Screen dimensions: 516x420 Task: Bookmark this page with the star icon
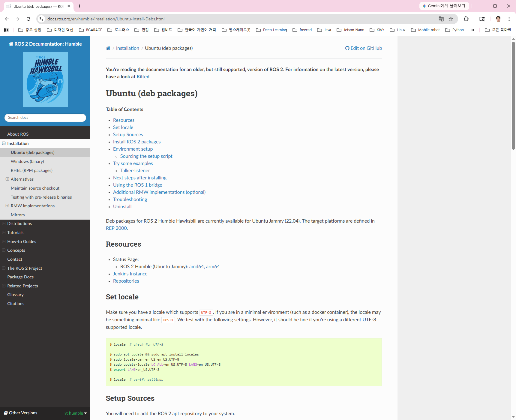[x=451, y=19]
